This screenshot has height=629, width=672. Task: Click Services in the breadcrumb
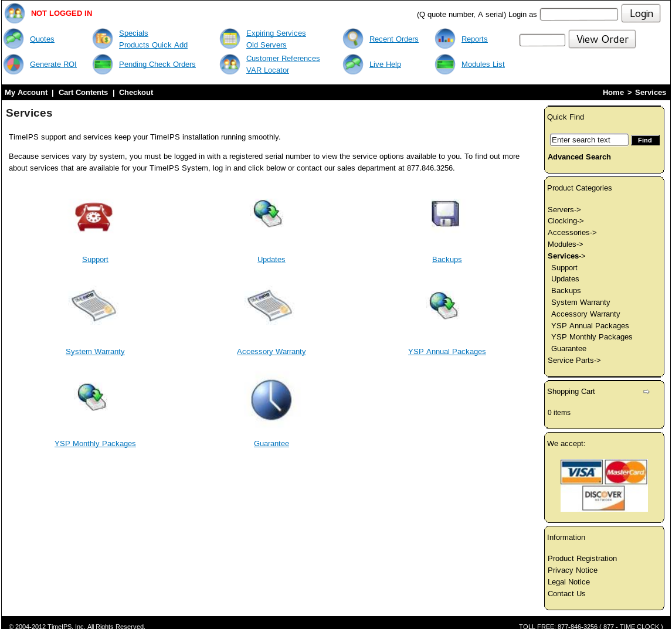point(650,93)
